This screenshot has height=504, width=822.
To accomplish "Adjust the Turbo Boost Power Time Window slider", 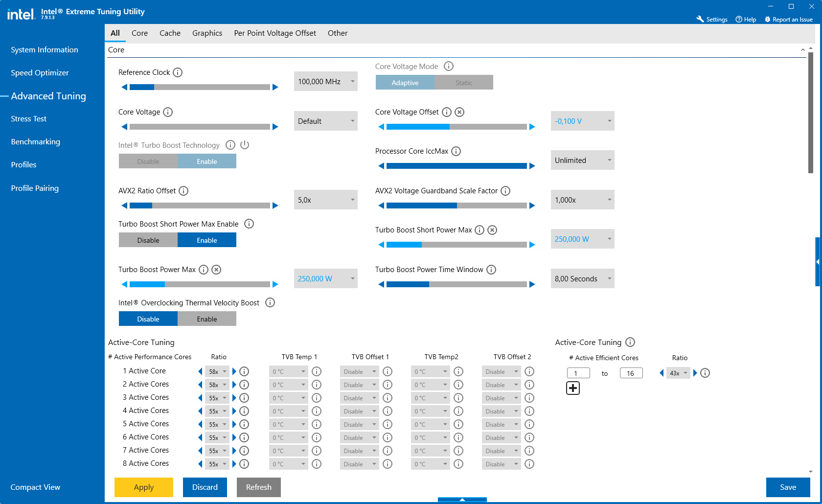I will pos(457,284).
